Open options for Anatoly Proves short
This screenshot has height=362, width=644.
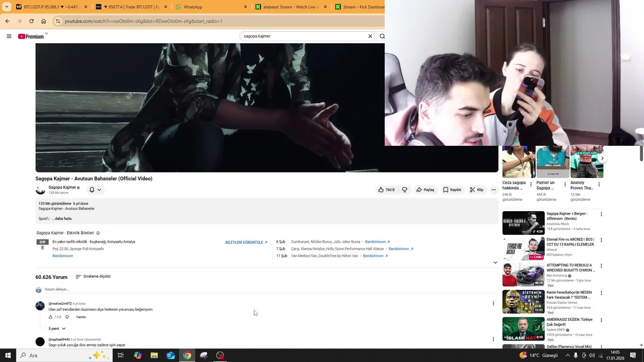coord(599,185)
